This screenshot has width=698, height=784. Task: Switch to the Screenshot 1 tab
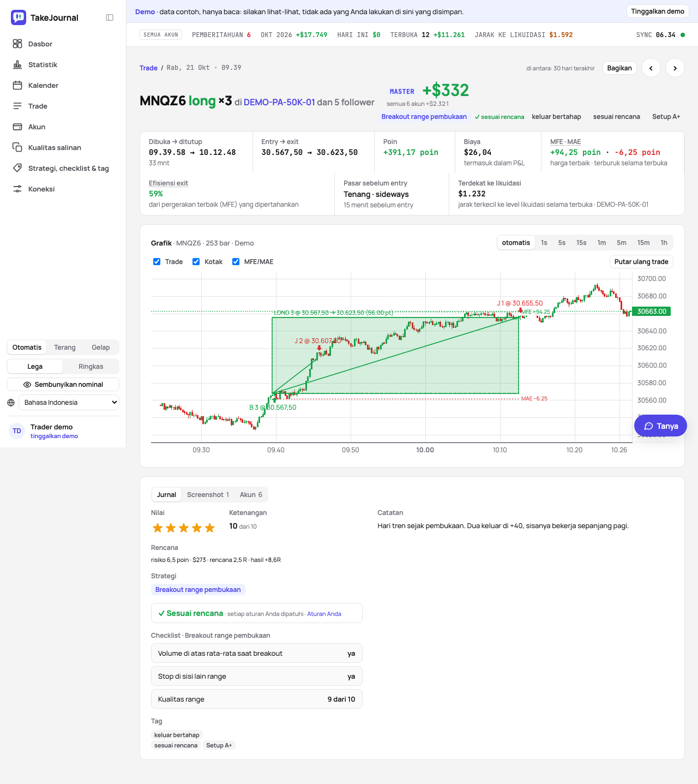208,495
